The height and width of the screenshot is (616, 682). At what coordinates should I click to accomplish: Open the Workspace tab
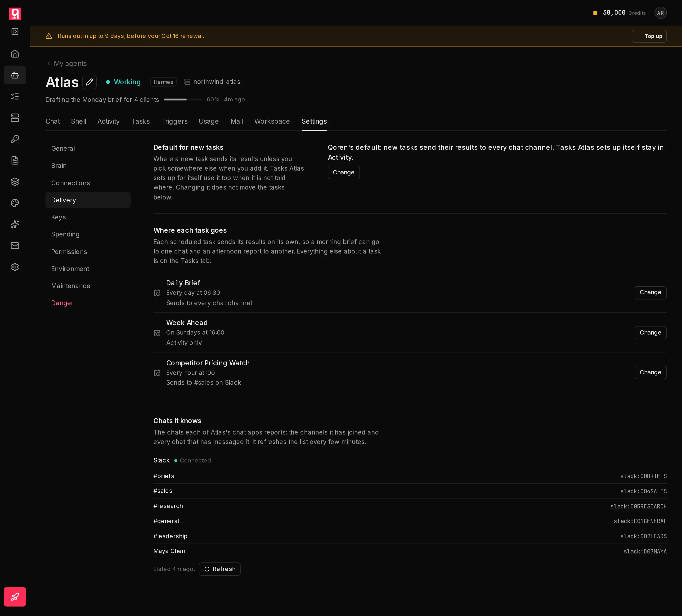pos(272,122)
